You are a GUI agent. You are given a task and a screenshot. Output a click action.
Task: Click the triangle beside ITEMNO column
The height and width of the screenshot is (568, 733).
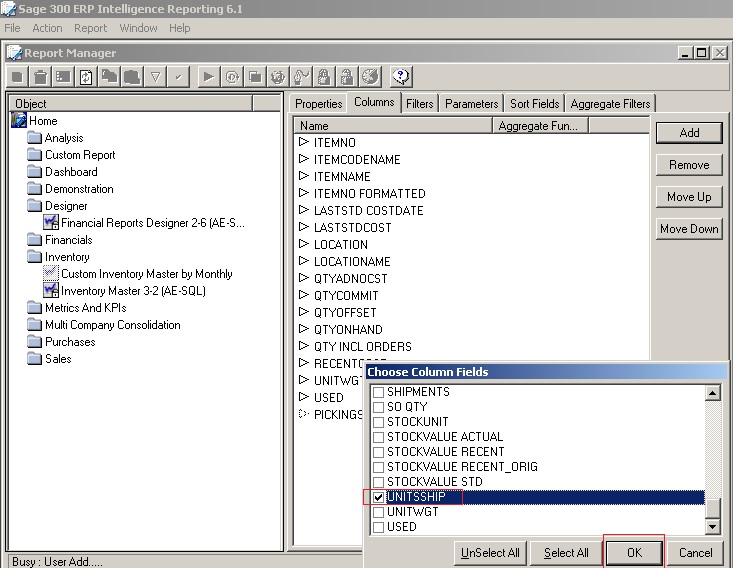[304, 142]
